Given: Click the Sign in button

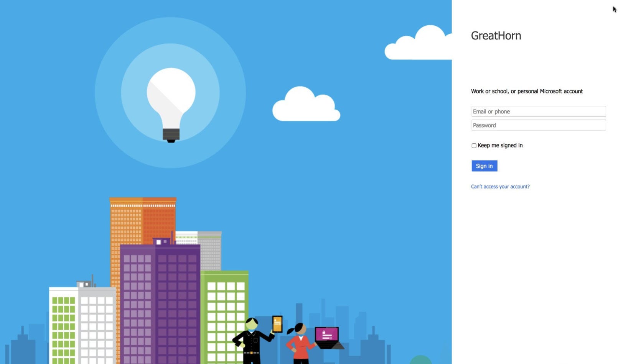Looking at the screenshot, I should [484, 166].
